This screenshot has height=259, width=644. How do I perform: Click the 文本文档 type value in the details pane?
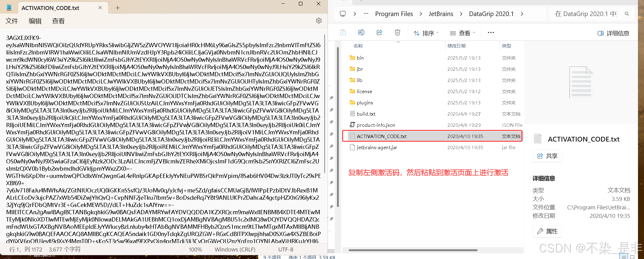click(619, 190)
